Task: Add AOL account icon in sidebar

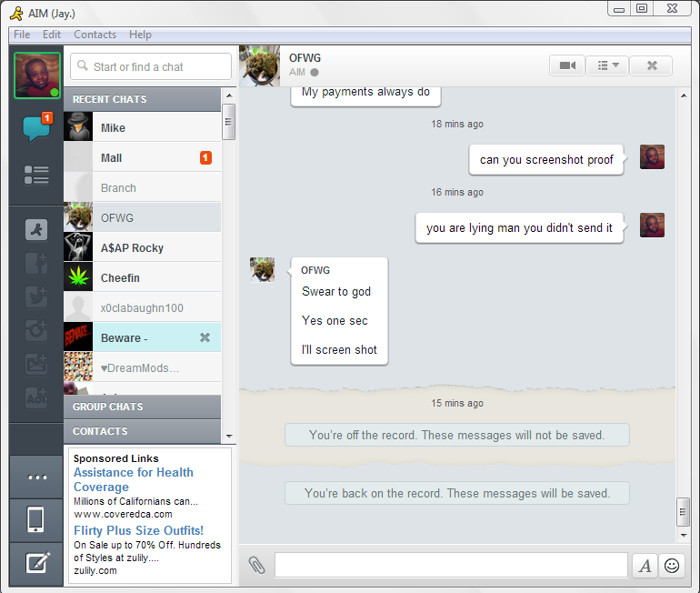Action: click(x=36, y=397)
